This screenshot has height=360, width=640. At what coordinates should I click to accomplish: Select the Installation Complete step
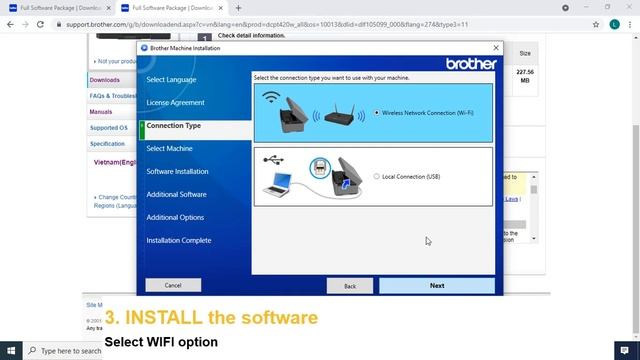point(179,240)
